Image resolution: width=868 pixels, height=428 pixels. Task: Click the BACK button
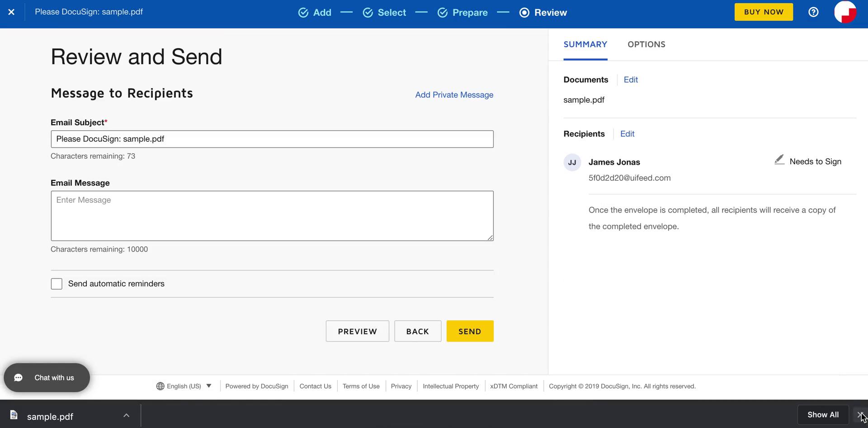point(418,331)
